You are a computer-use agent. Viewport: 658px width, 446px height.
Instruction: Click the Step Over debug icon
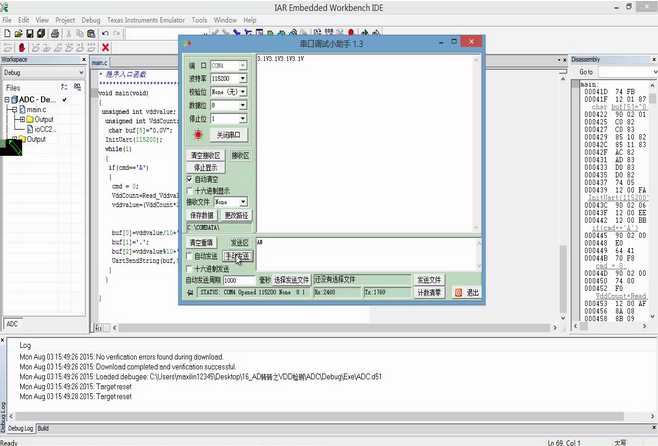(36, 48)
